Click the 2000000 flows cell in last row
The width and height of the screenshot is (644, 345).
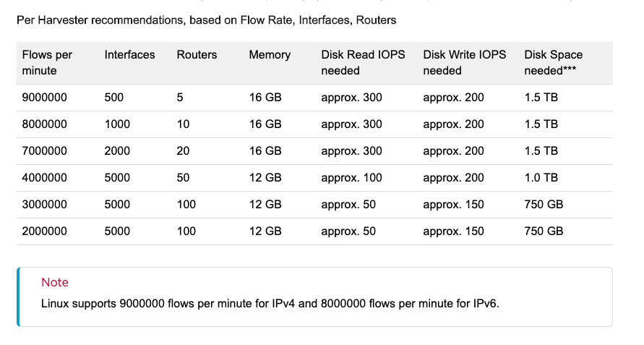coord(45,231)
